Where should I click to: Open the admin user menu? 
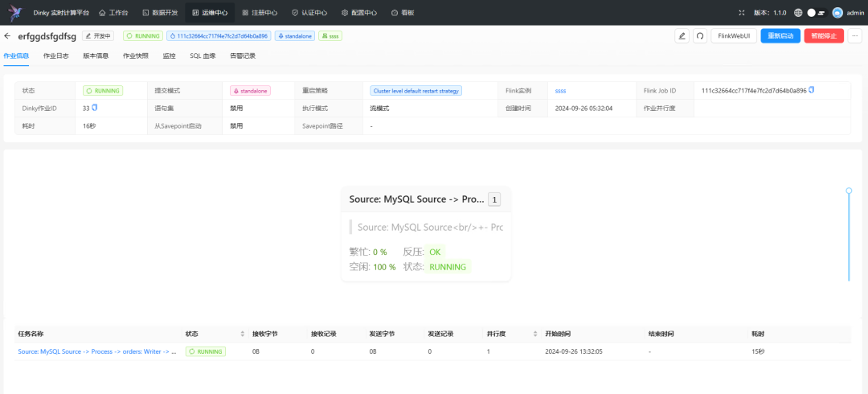coord(848,12)
